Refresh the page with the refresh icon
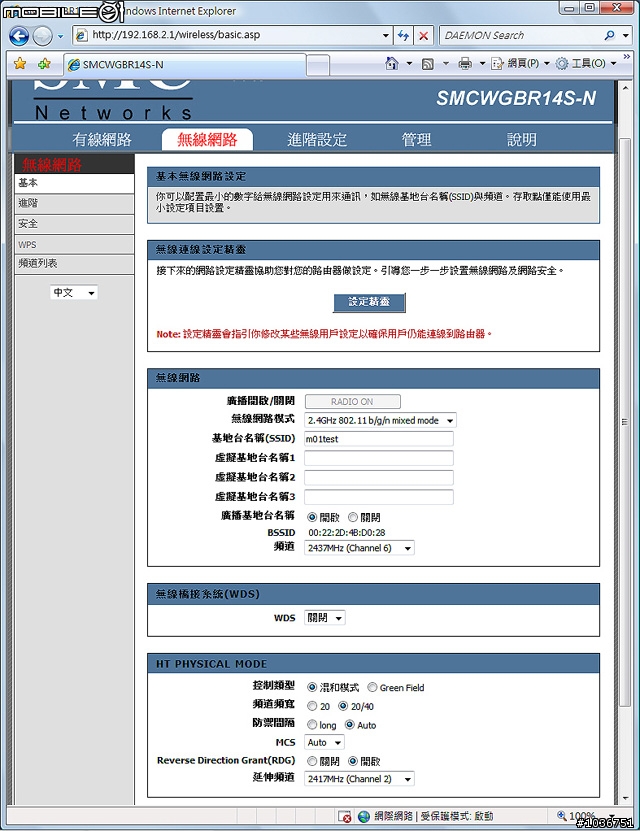 pos(403,36)
